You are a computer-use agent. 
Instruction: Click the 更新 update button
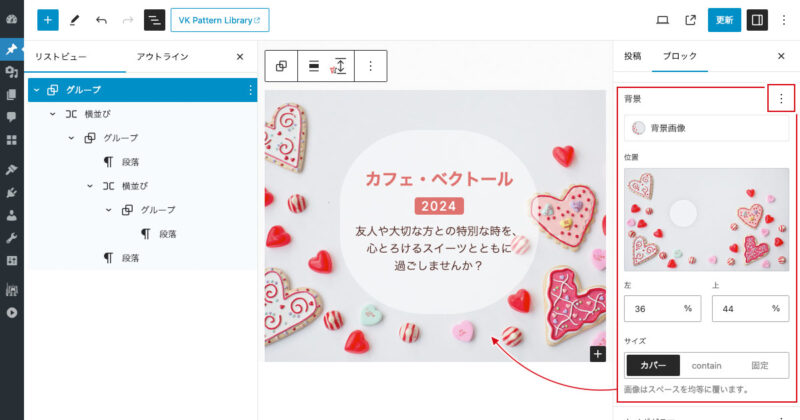pyautogui.click(x=723, y=19)
